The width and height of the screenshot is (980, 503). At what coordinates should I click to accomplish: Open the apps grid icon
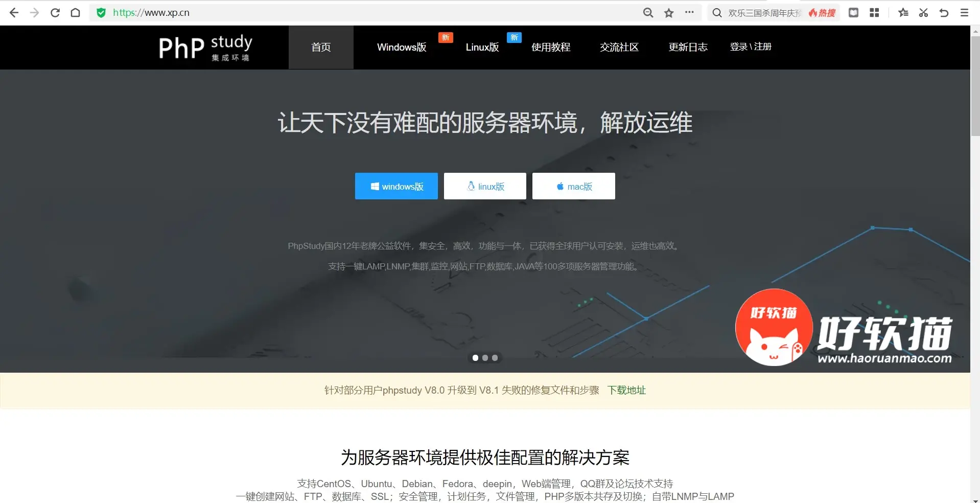(x=874, y=13)
